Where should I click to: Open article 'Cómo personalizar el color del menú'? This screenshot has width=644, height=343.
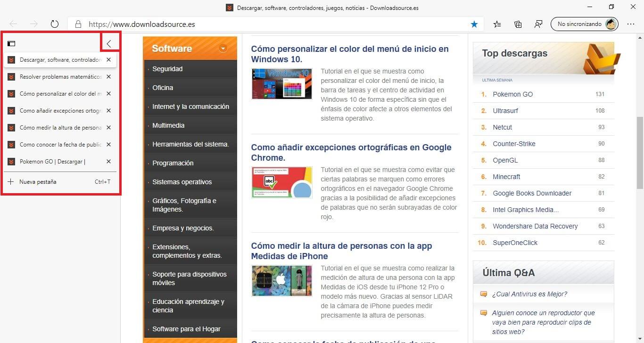[350, 54]
